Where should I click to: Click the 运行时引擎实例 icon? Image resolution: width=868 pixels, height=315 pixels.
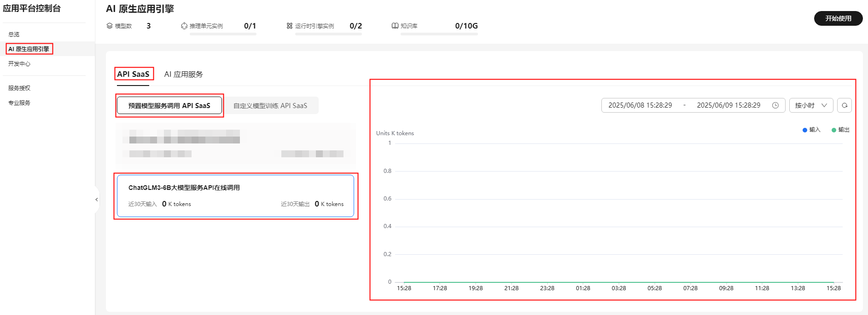(x=290, y=26)
